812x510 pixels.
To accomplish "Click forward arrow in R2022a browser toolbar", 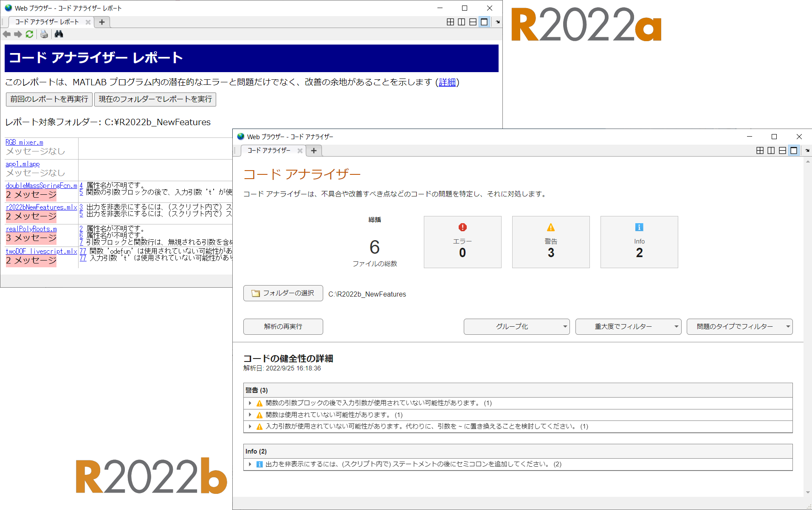I will click(x=18, y=34).
